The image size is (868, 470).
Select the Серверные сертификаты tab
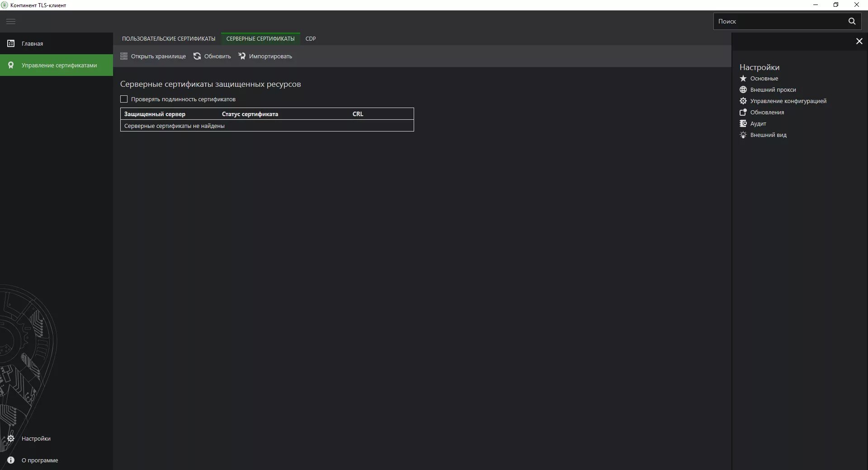260,39
